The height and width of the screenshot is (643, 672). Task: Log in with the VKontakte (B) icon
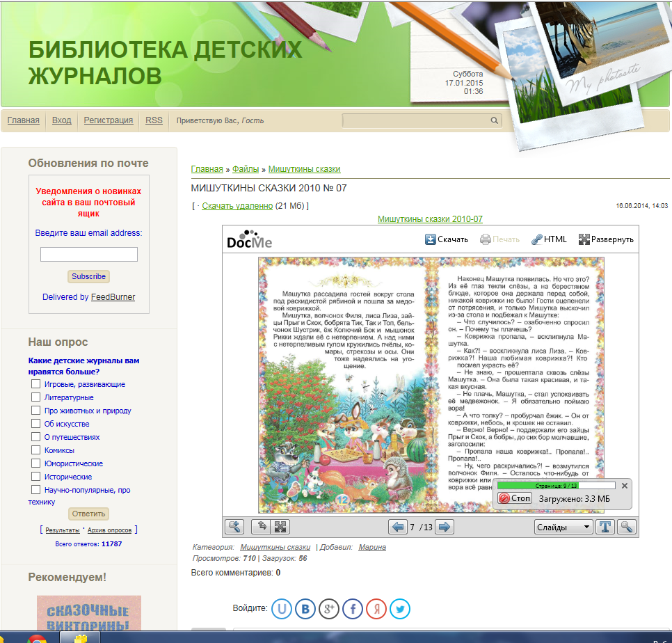[x=305, y=609]
